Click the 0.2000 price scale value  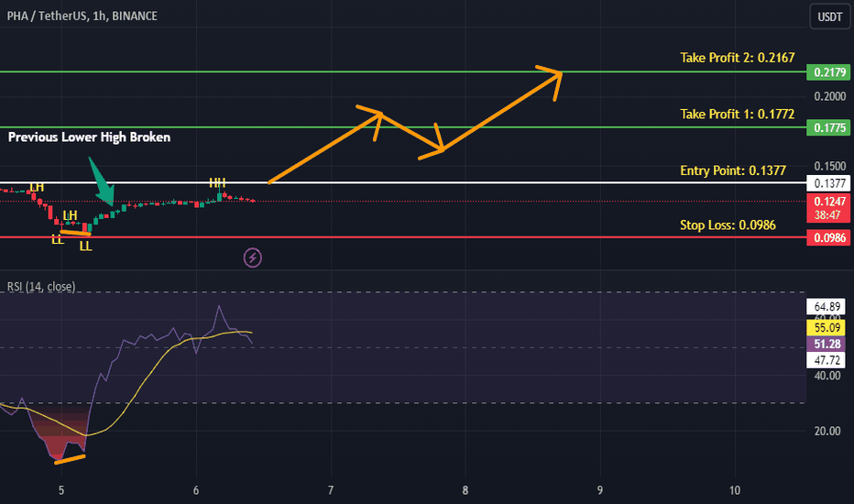click(830, 96)
